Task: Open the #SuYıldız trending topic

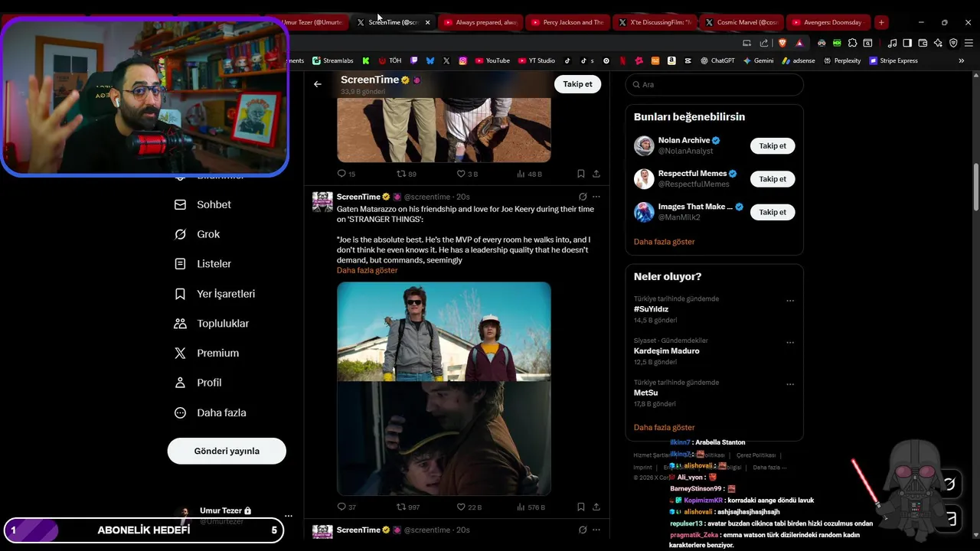Action: point(651,309)
